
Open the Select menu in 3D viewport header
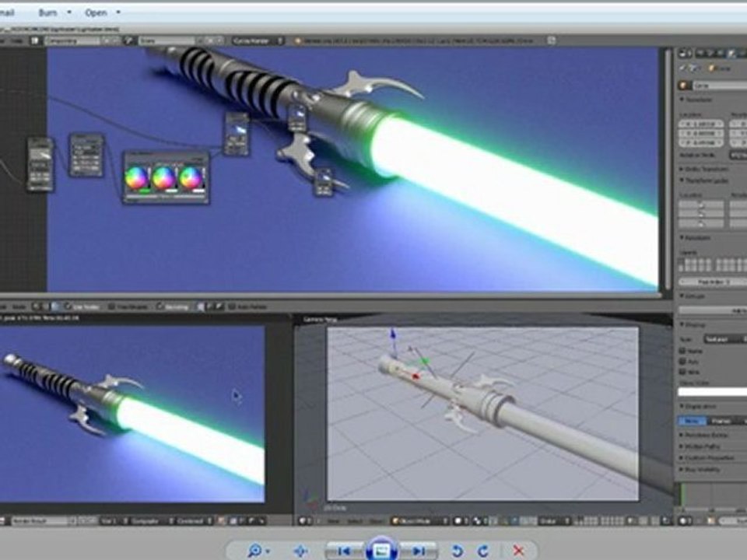(355, 521)
